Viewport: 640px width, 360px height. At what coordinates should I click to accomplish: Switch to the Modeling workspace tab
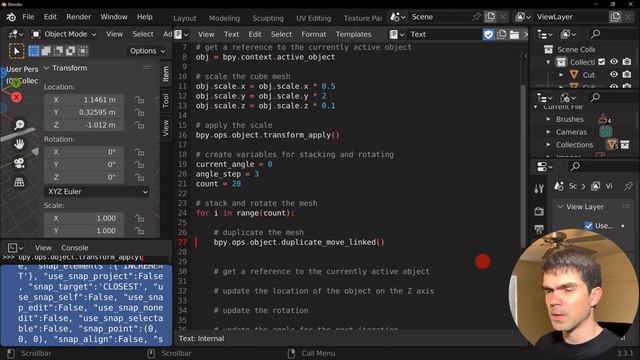point(224,18)
